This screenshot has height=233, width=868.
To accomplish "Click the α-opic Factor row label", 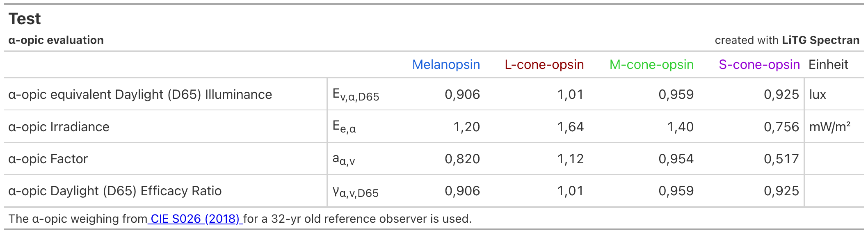I will point(48,159).
